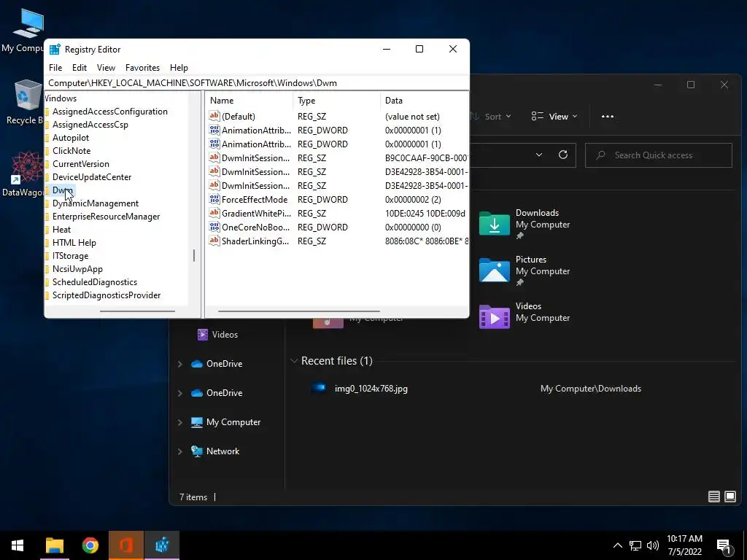Select the DynamicManagement key
Screen dimensions: 747x560
96,203
